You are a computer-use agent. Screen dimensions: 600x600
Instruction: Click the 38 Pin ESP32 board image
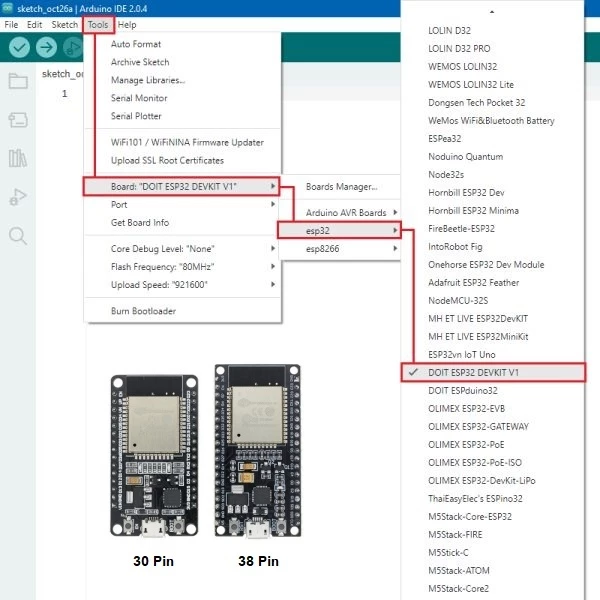[x=258, y=450]
